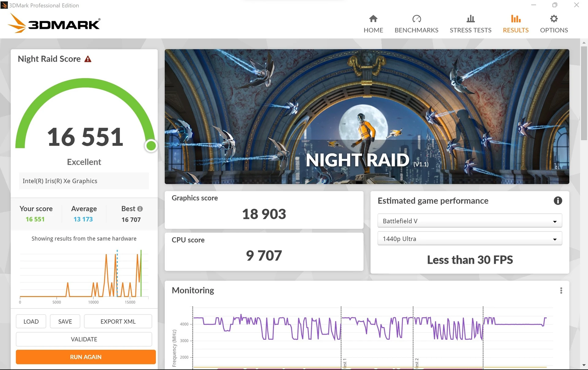Click the scrollbar up arrow
The image size is (588, 370).
click(x=584, y=43)
